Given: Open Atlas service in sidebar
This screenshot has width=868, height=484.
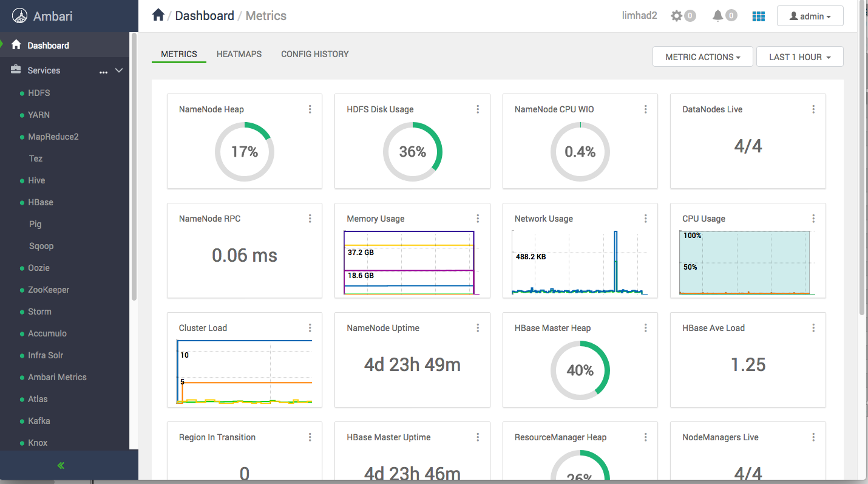Looking at the screenshot, I should [x=38, y=399].
